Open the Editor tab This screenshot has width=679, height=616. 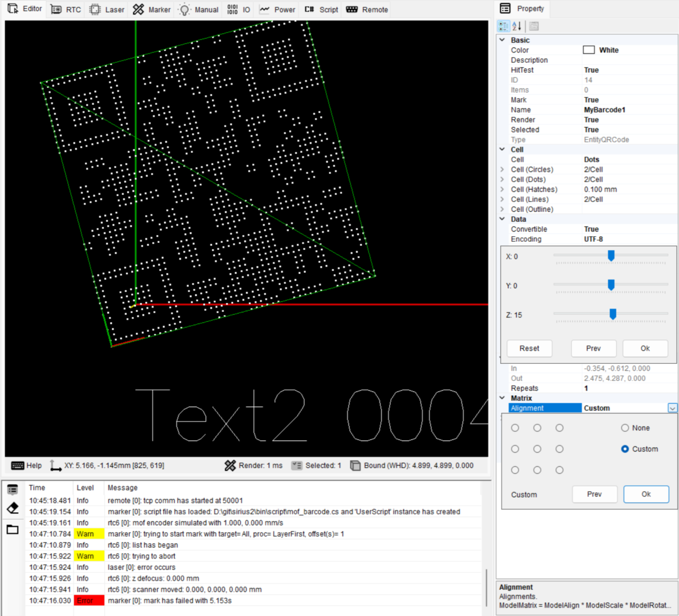25,9
